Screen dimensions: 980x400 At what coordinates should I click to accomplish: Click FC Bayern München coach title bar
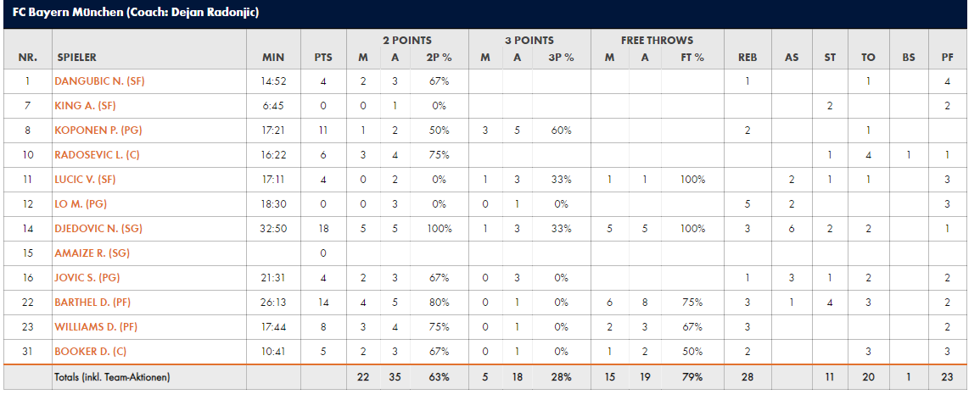coord(485,13)
